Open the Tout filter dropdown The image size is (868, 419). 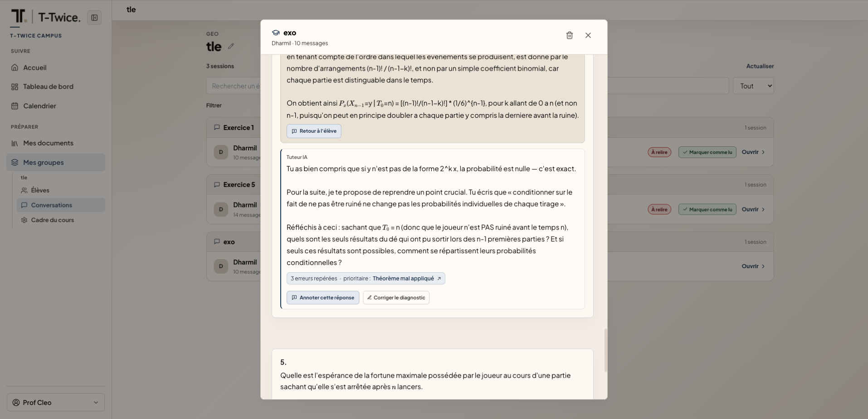point(753,86)
